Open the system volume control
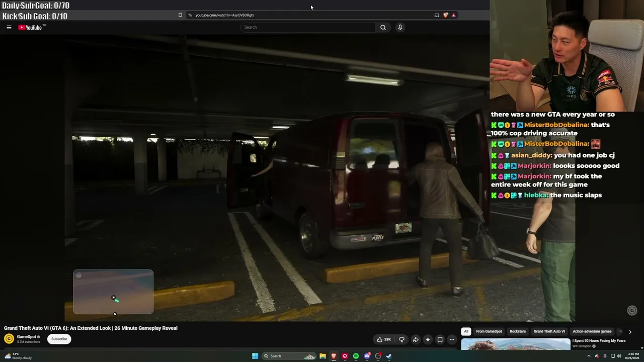644x362 pixels. (619, 356)
